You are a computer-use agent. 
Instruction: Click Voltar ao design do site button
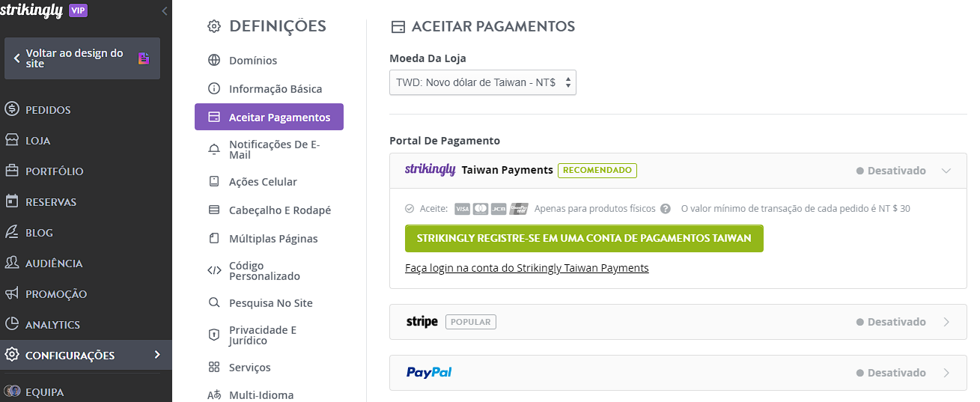click(82, 58)
